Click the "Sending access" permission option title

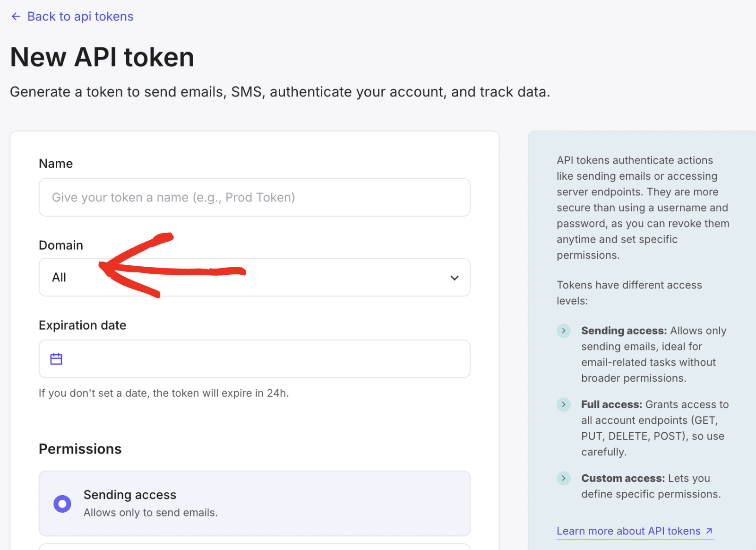point(130,495)
